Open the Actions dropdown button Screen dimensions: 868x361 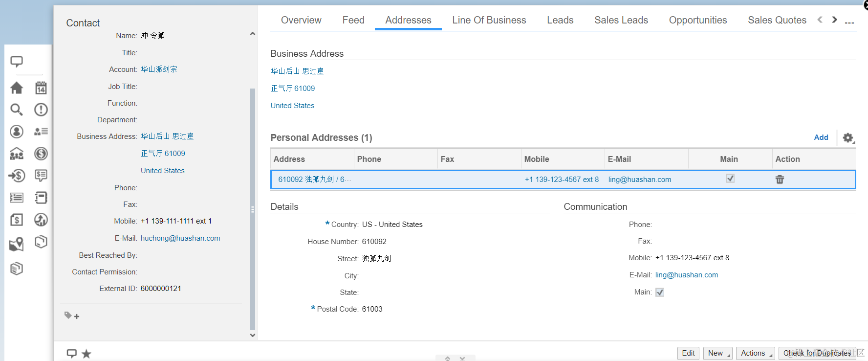tap(755, 353)
